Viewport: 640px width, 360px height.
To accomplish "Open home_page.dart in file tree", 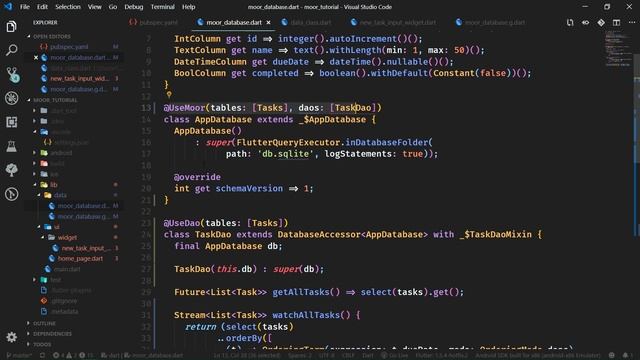I will (x=80, y=258).
